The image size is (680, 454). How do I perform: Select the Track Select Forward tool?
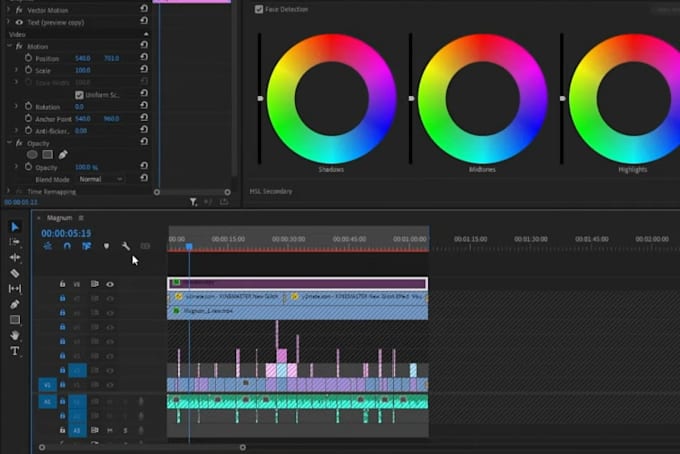pos(15,242)
